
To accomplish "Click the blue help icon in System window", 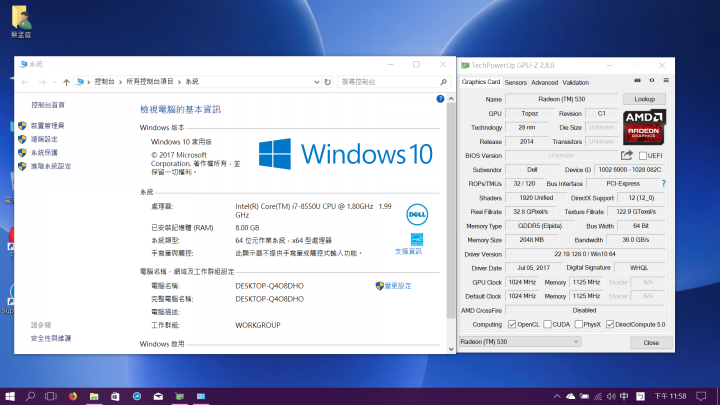I will tap(440, 99).
